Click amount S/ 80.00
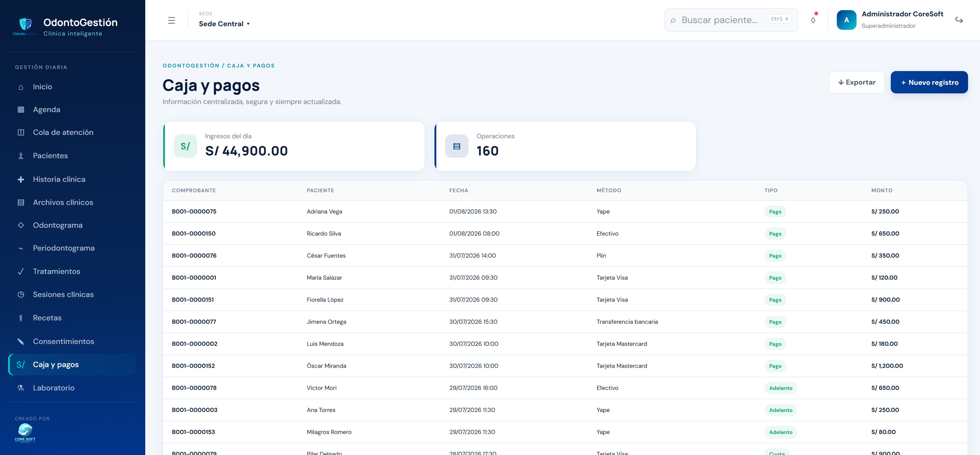Image resolution: width=980 pixels, height=455 pixels. [883, 432]
